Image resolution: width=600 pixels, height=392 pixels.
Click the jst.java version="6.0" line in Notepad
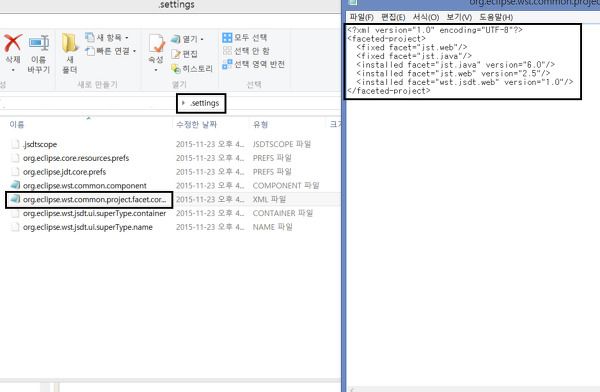(x=455, y=65)
